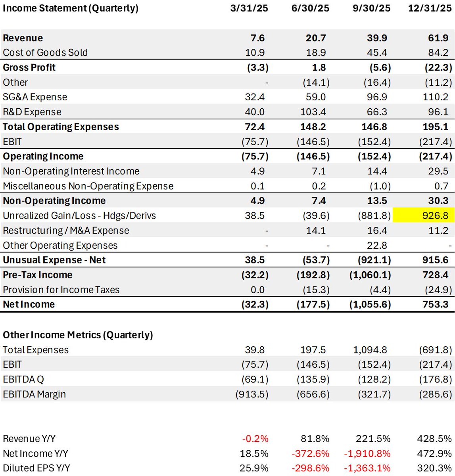Select the 12/31/25 column header
Viewport: 455px width, 476px height.
pos(430,8)
